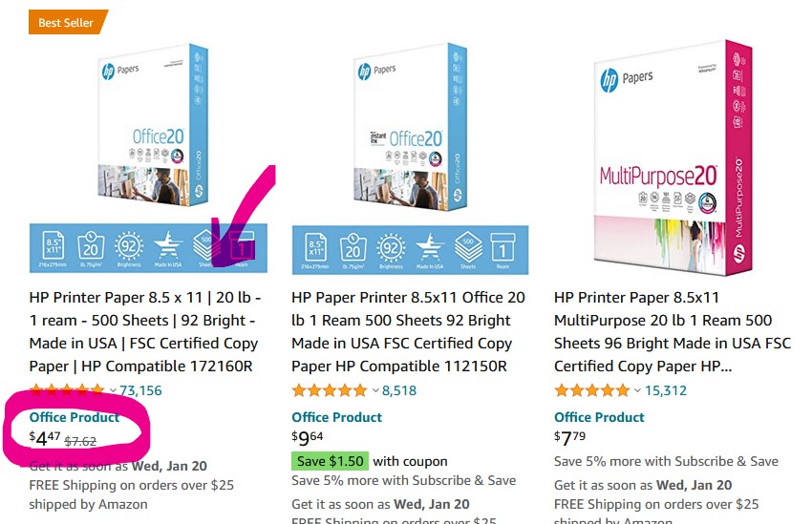This screenshot has height=524, width=812.
Task: Open the 73,156 reviews link
Action: click(140, 390)
